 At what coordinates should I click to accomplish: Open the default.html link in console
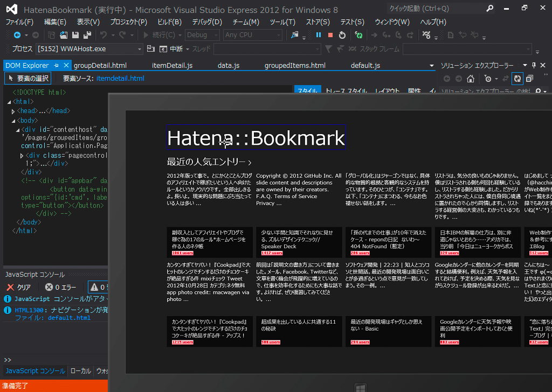(69, 318)
